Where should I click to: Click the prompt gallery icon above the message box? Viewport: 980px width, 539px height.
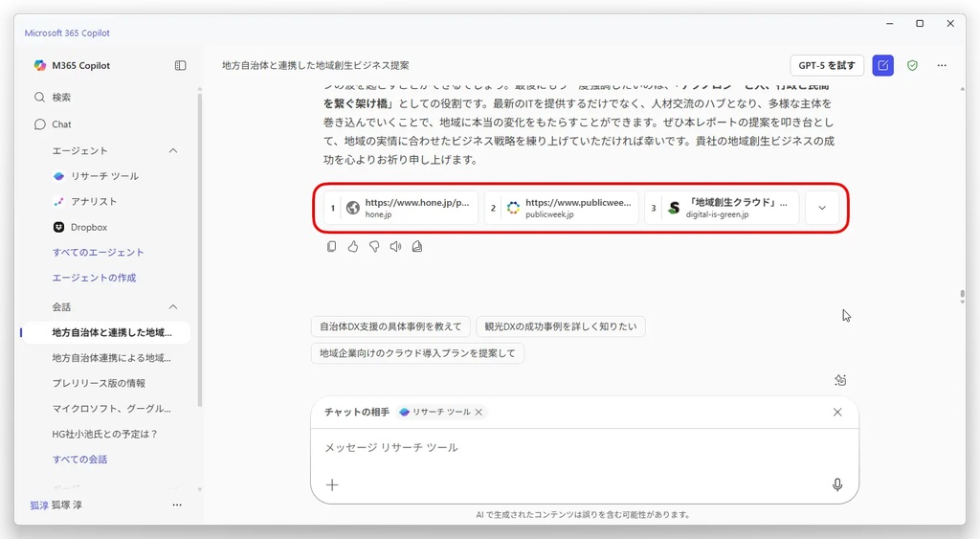point(840,380)
